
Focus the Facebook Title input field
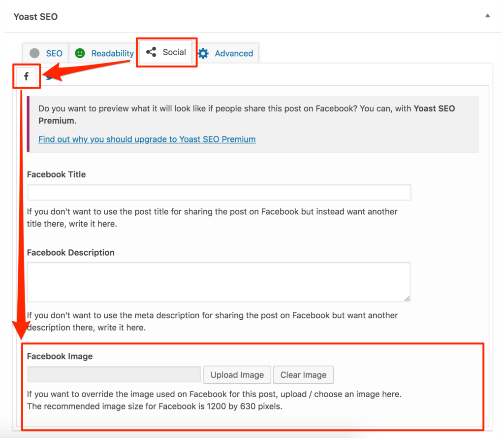point(219,192)
